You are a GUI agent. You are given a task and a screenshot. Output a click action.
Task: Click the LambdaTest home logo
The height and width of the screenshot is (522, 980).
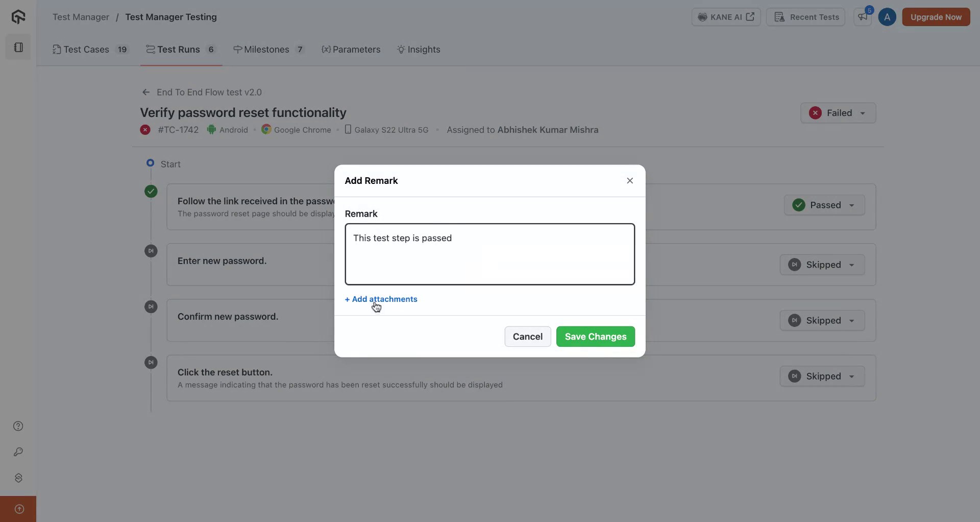pyautogui.click(x=18, y=17)
